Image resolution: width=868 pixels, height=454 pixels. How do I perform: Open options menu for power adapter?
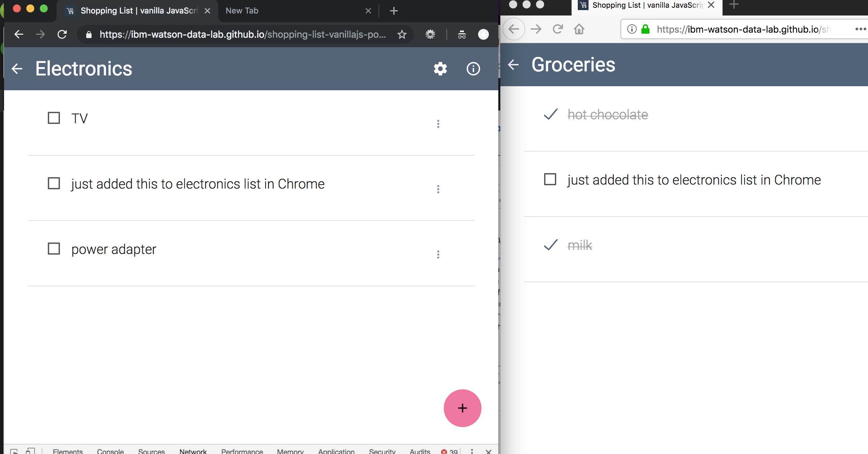[438, 255]
